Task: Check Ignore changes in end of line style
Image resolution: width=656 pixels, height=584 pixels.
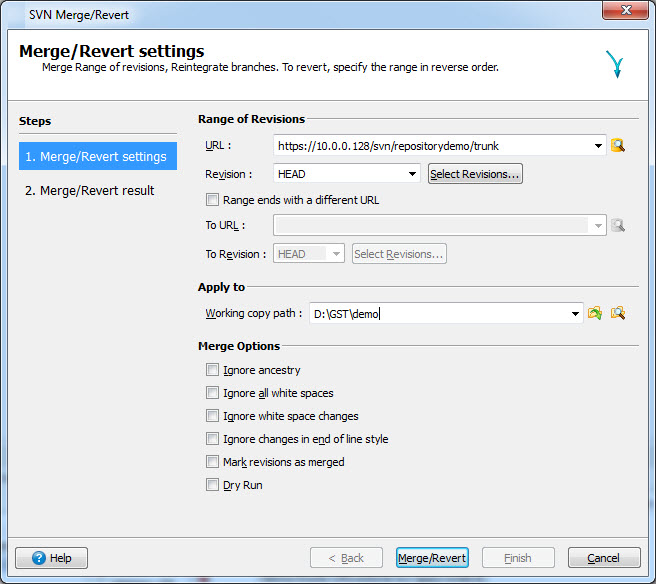Action: point(212,439)
